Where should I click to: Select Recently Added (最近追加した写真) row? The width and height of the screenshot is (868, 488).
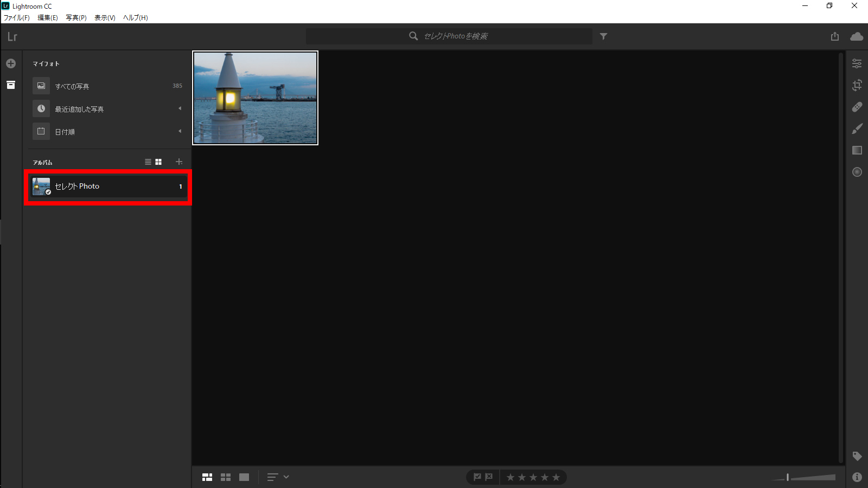[x=107, y=108]
